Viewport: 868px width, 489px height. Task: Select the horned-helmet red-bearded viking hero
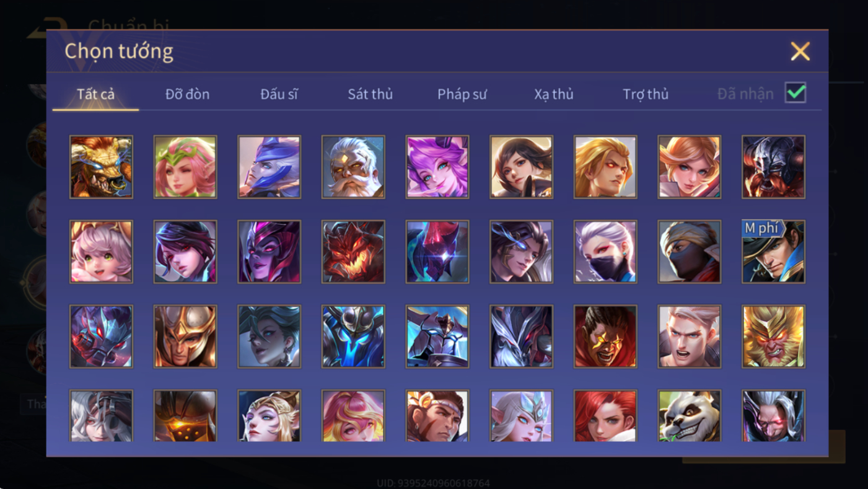[773, 167]
